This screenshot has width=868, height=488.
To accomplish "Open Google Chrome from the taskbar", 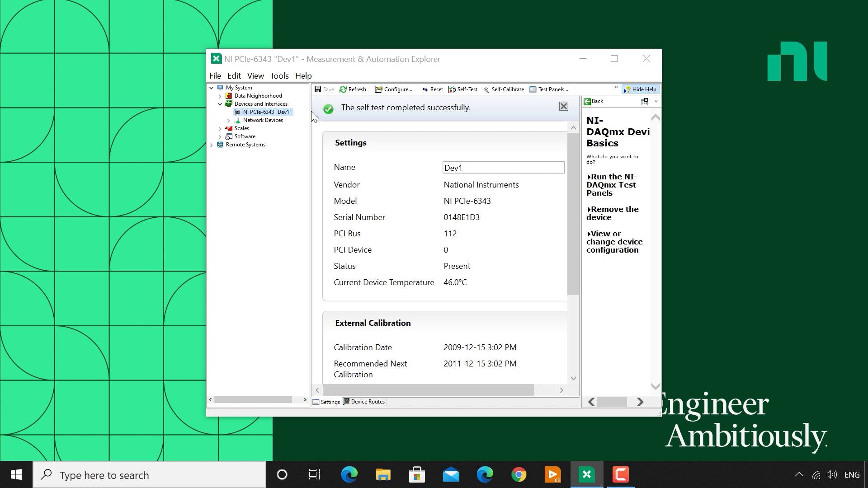I will coord(519,475).
